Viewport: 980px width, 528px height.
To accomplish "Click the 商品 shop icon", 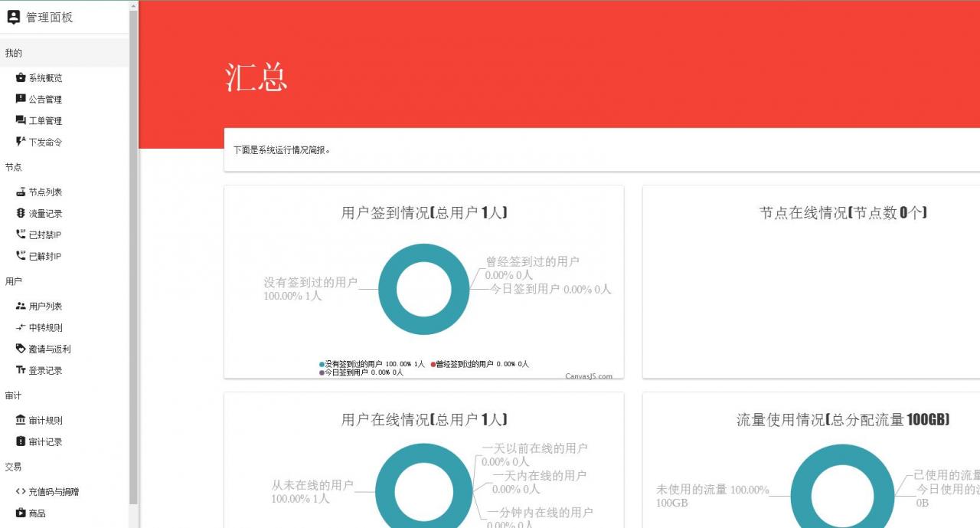I will point(21,513).
